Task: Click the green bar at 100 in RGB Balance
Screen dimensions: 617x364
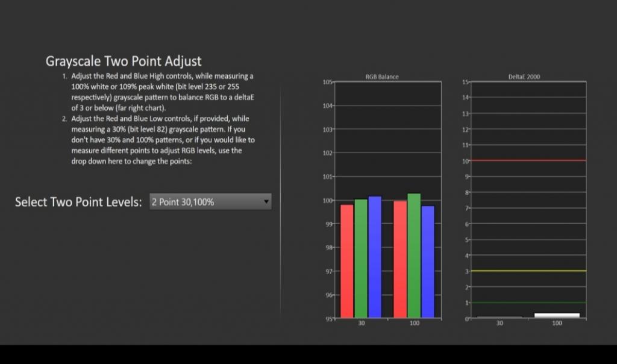Action: click(x=414, y=255)
